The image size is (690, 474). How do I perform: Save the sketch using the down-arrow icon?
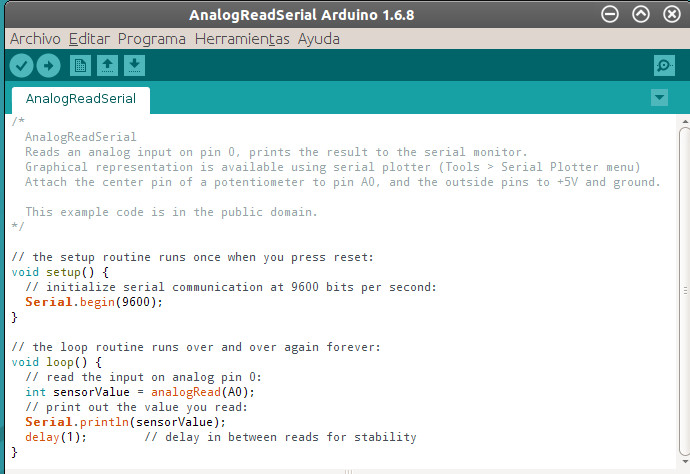click(x=134, y=66)
